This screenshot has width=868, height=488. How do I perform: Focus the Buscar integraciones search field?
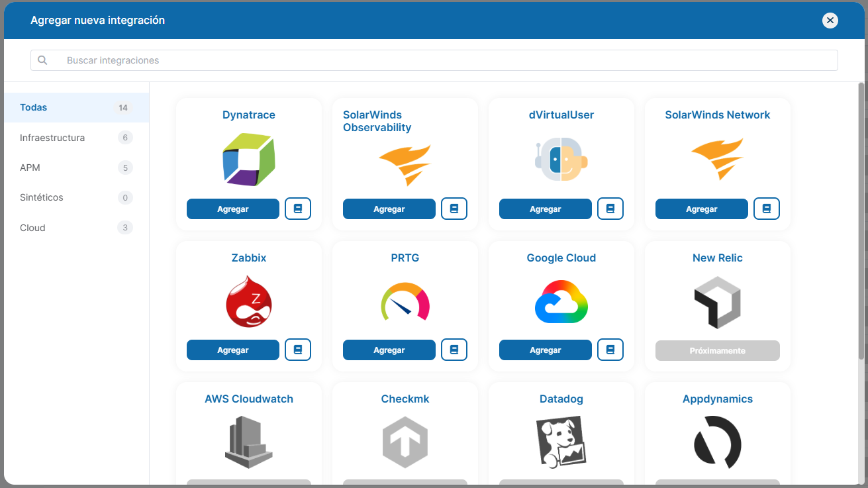[434, 60]
